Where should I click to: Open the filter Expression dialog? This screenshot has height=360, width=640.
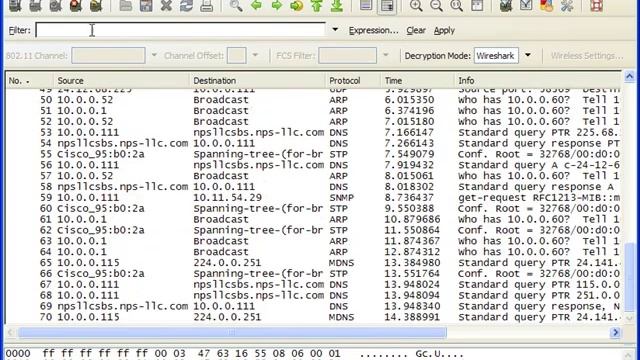pos(373,31)
